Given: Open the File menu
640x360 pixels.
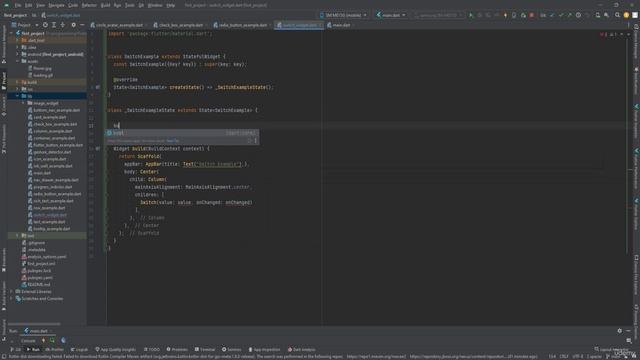Looking at the screenshot, I should click(18, 5).
